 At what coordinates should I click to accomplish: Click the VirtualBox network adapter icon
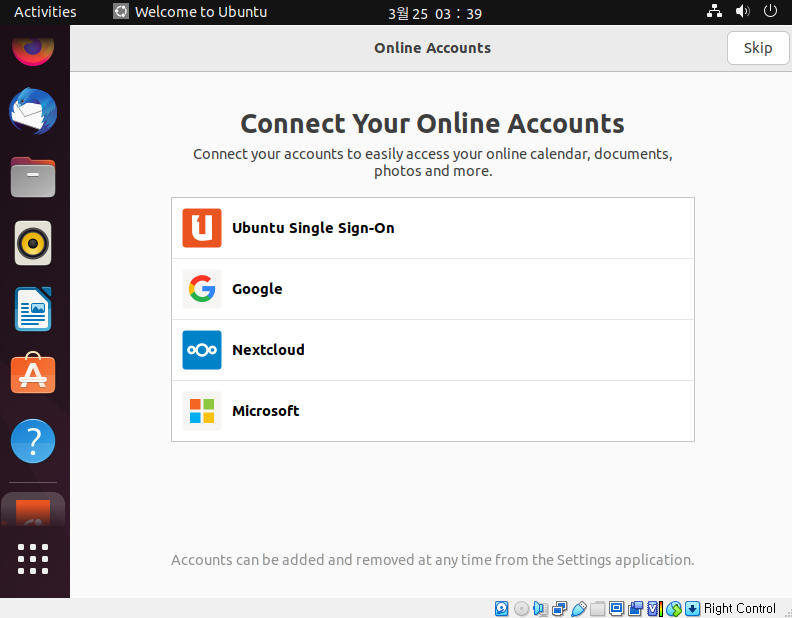tap(560, 608)
